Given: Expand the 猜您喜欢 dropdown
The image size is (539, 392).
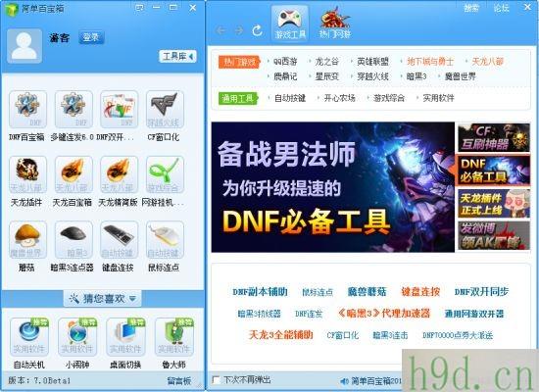Looking at the screenshot, I should click(103, 299).
